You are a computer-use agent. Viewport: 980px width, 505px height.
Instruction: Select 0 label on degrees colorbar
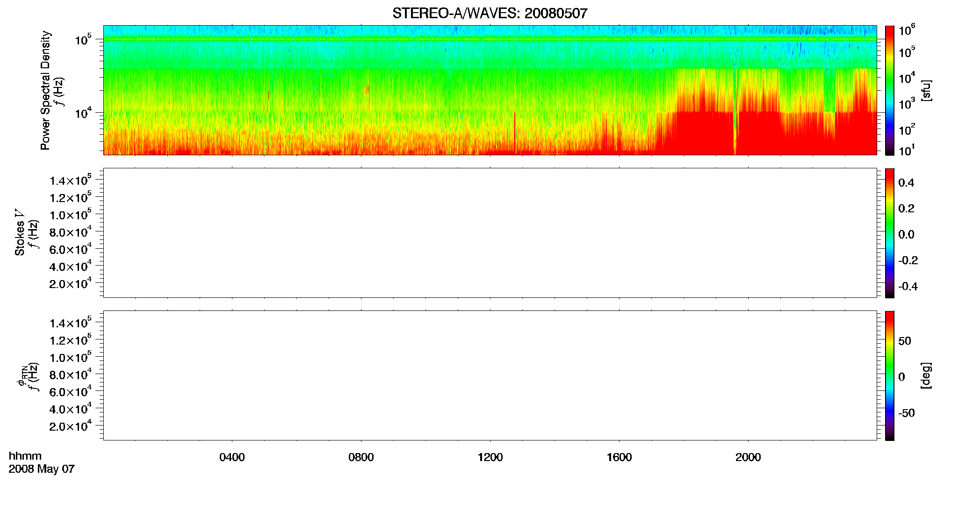click(x=901, y=376)
